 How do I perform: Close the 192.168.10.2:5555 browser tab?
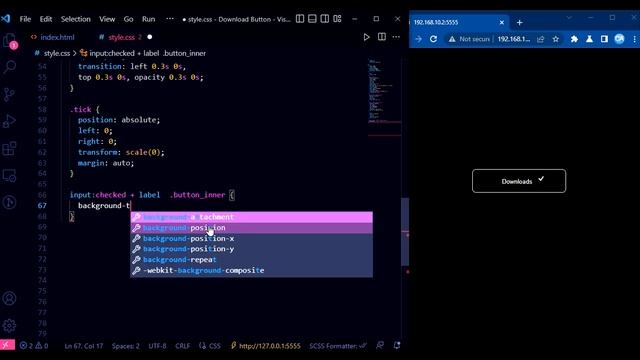(x=502, y=22)
